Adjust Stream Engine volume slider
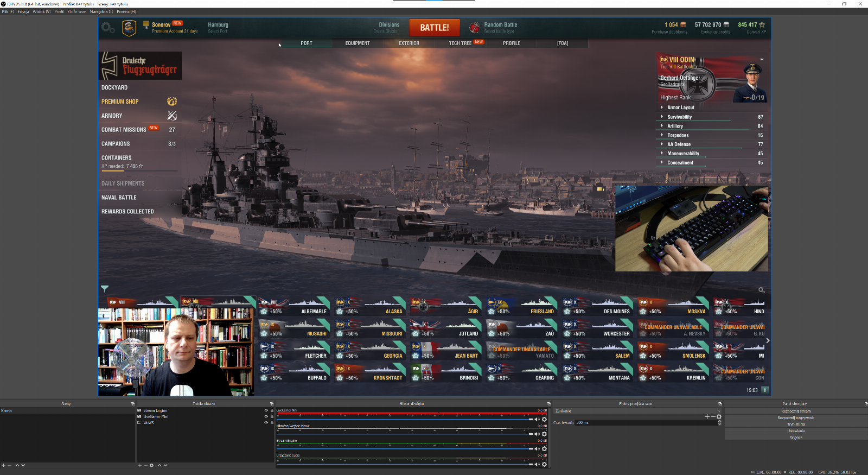The height and width of the screenshot is (475, 868). [x=405, y=448]
